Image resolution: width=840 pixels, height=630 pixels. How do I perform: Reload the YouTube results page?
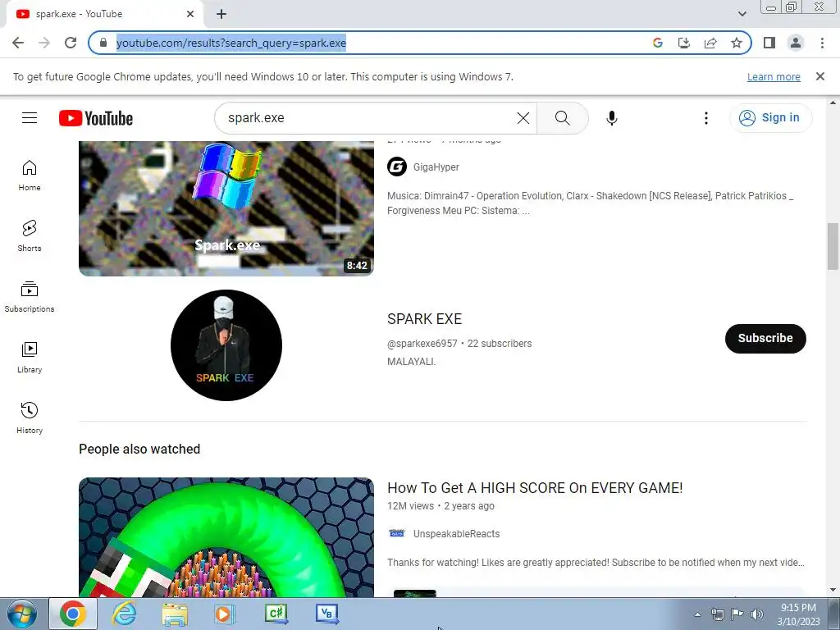click(x=71, y=43)
